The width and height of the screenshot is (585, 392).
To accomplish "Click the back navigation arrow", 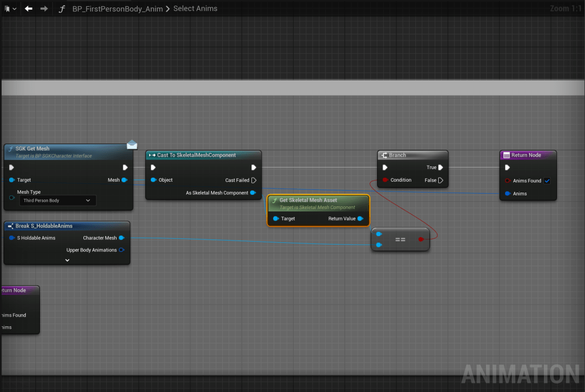I will [29, 9].
